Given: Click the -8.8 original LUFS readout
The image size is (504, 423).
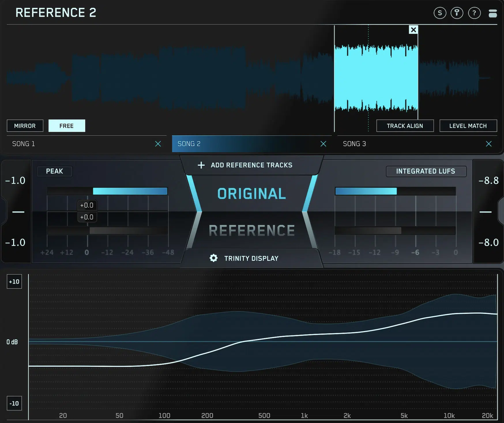Looking at the screenshot, I should click(488, 180).
